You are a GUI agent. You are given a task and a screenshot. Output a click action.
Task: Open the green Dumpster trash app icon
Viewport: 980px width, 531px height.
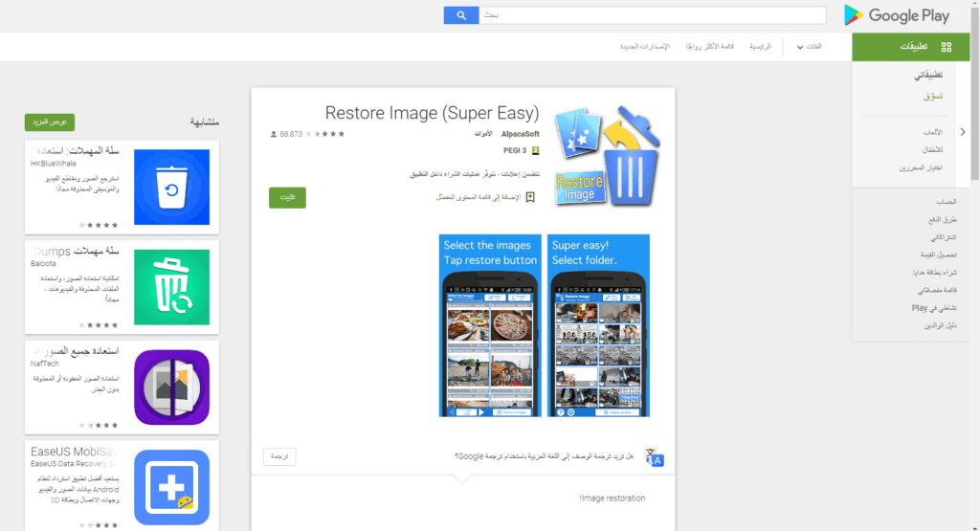171,286
